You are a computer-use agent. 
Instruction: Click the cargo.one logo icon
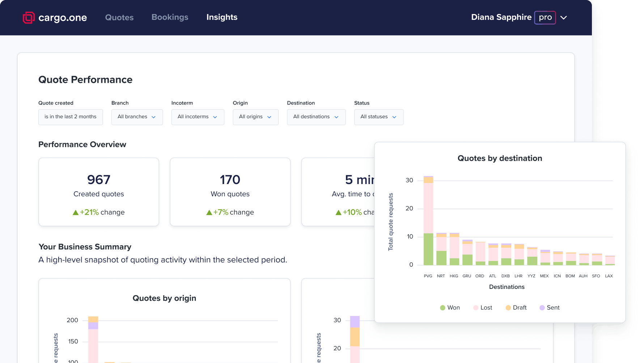28,17
